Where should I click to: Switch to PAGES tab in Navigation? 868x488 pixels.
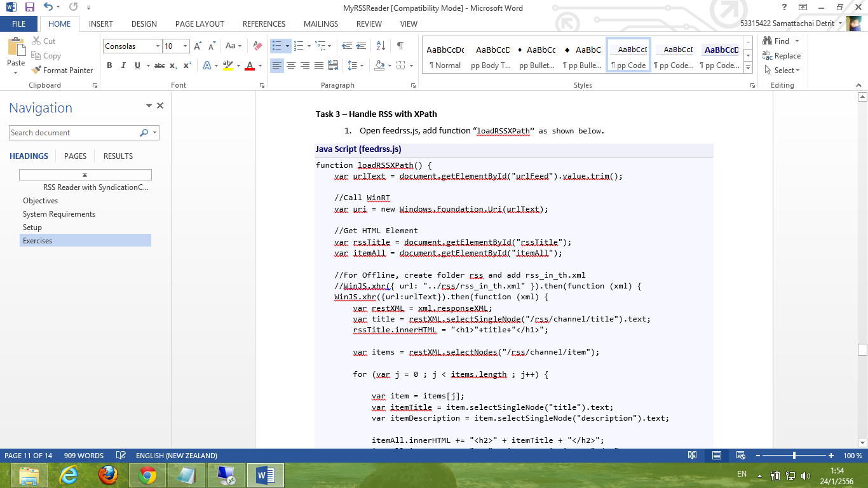pyautogui.click(x=75, y=156)
